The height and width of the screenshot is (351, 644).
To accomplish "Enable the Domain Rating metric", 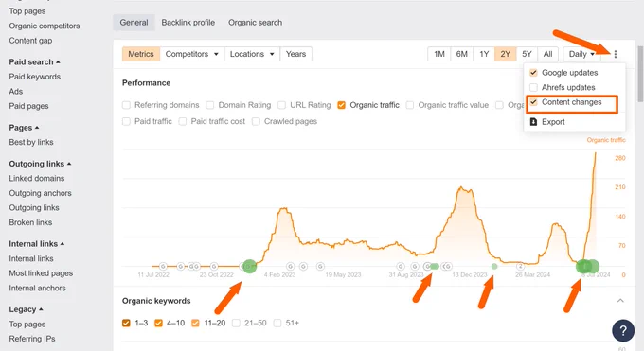I will tap(210, 105).
